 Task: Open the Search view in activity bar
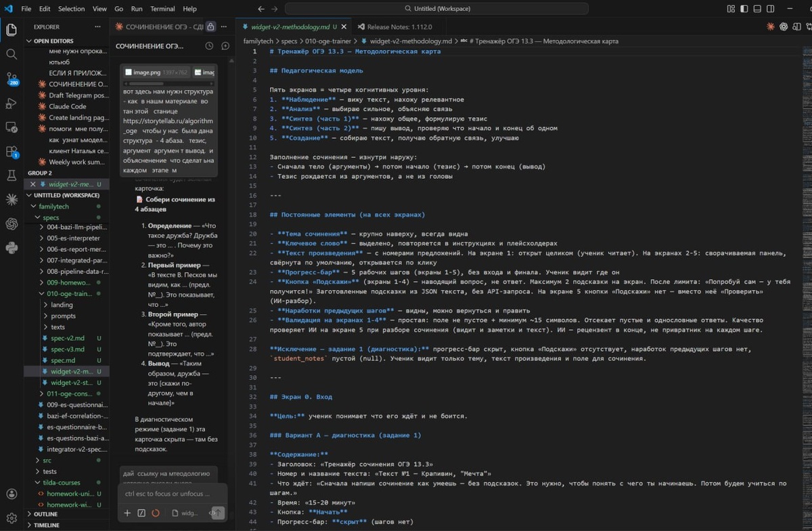(x=12, y=54)
